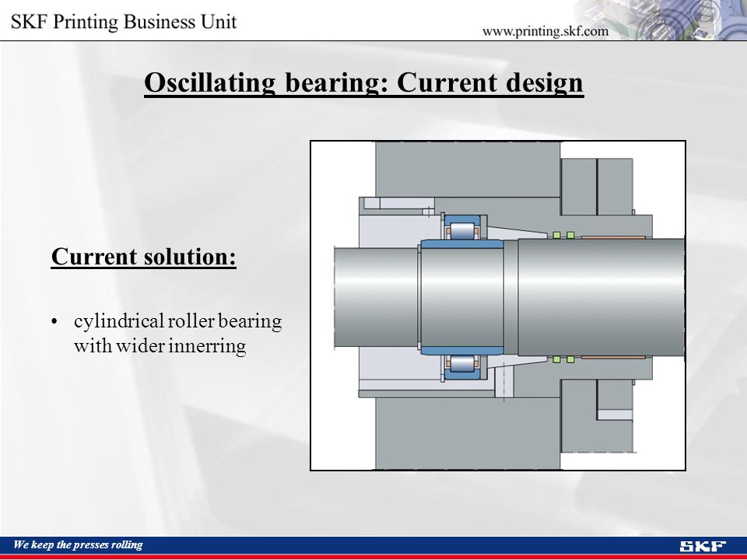
Task: Click the Current solution: heading
Action: pos(143,257)
